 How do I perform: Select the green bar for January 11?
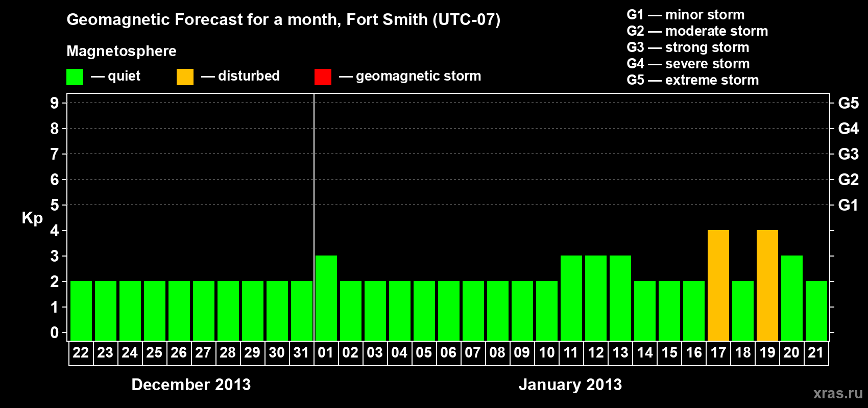click(571, 298)
